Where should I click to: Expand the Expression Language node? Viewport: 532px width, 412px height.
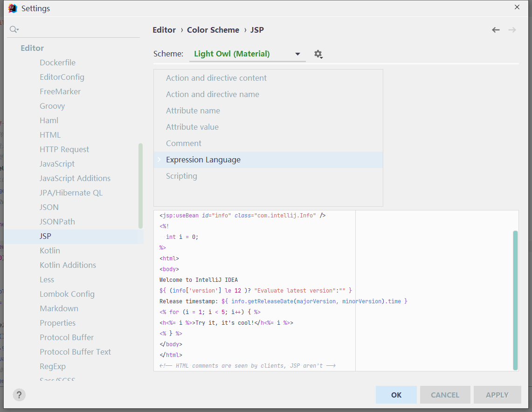[159, 160]
